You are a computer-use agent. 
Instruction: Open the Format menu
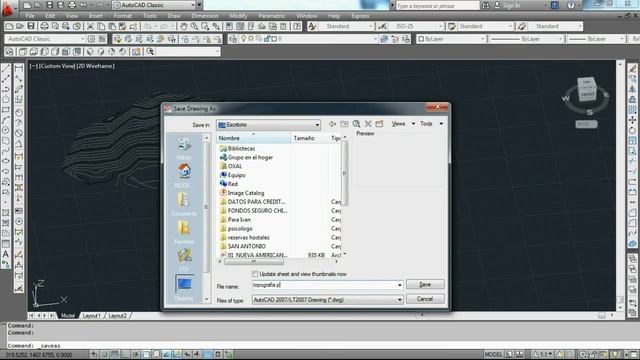pos(122,16)
